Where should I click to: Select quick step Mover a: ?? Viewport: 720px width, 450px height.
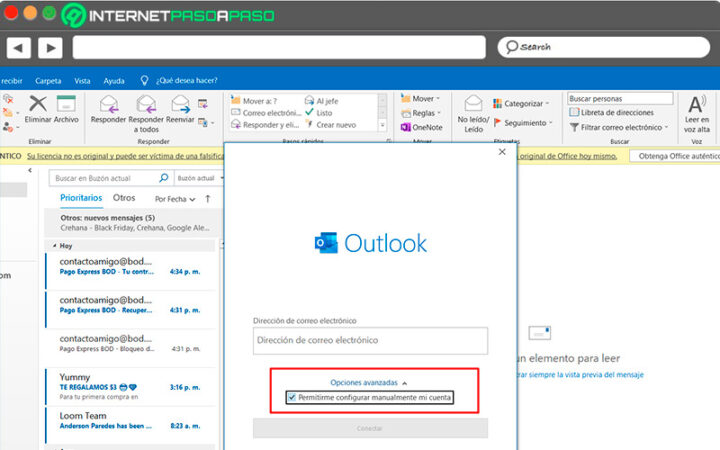[254, 101]
